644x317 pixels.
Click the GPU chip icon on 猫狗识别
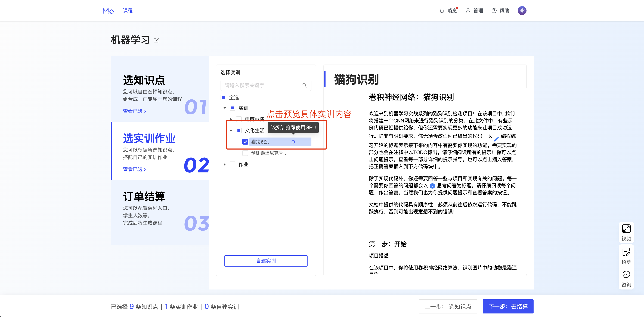click(293, 142)
